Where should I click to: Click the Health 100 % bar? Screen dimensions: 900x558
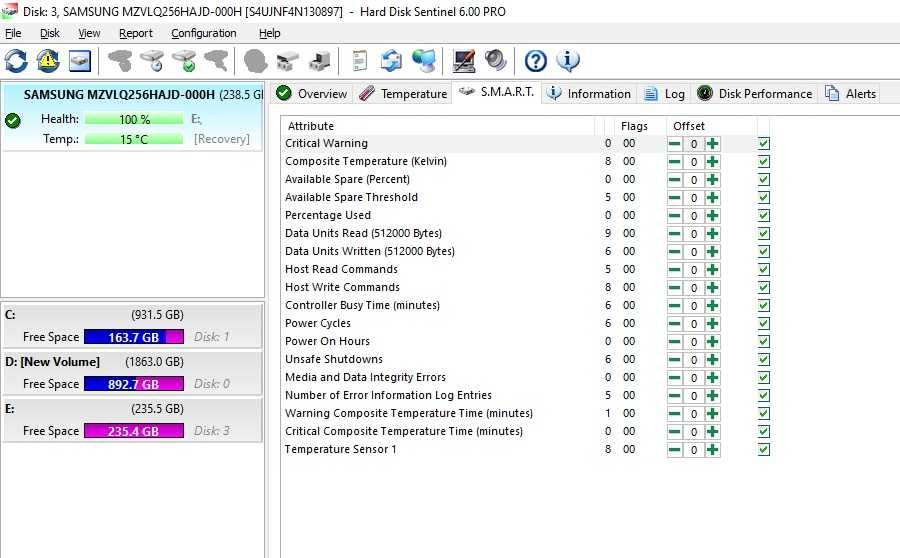click(134, 119)
